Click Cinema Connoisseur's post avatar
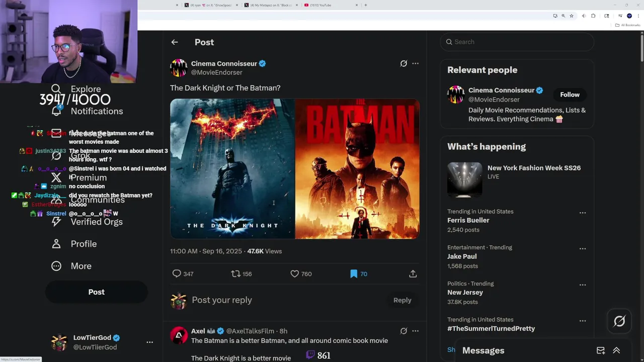This screenshot has width=644, height=362. (x=179, y=68)
